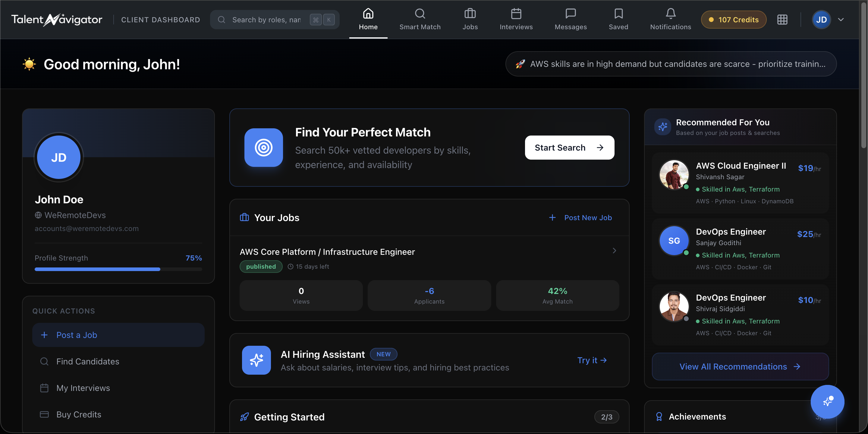Click the Notifications bell icon

670,14
